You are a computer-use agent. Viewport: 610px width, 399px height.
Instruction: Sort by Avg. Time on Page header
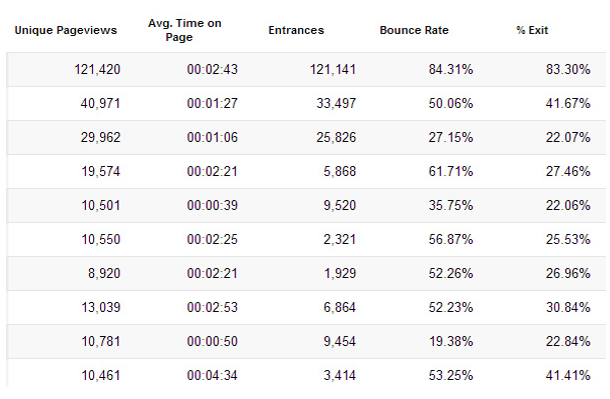[x=184, y=30]
